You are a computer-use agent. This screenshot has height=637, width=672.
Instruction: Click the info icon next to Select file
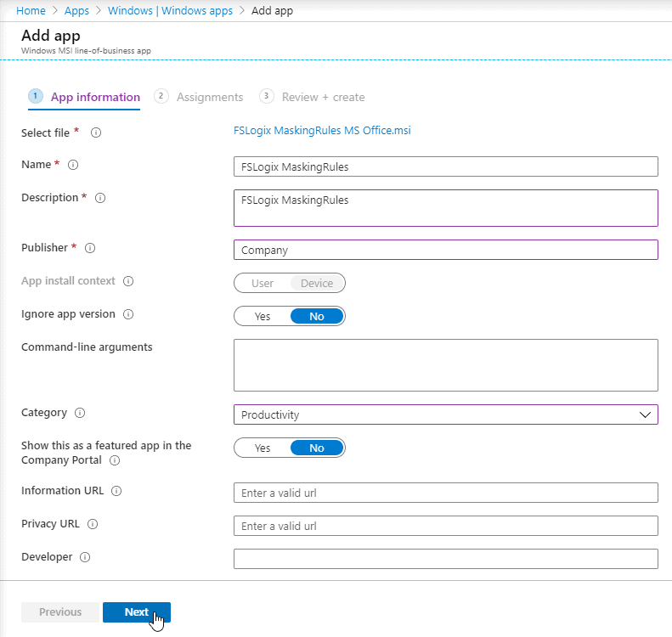(x=96, y=132)
